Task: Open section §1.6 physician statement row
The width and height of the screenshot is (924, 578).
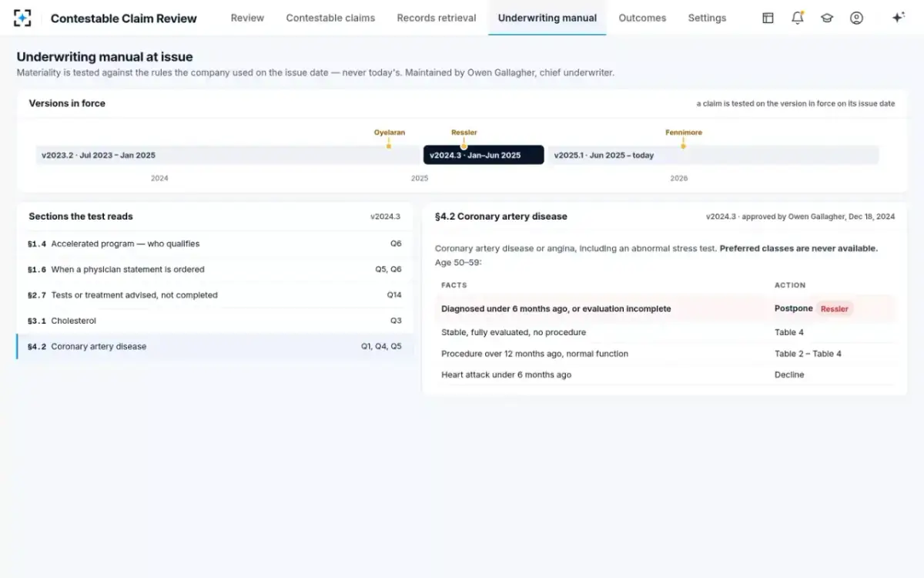Action: [215, 270]
